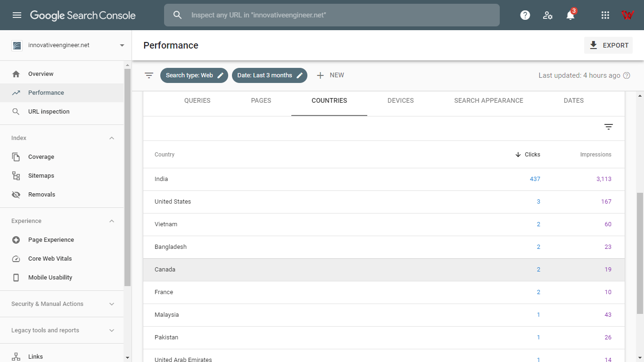Open the Mobile Usability report
This screenshot has width=644, height=362.
(62, 278)
